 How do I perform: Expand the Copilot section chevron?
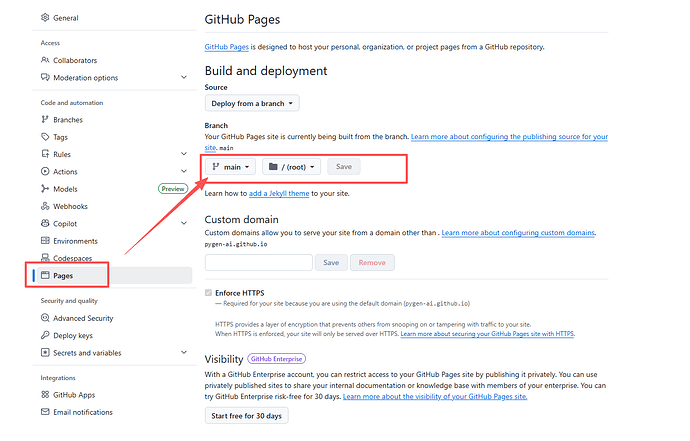click(184, 223)
